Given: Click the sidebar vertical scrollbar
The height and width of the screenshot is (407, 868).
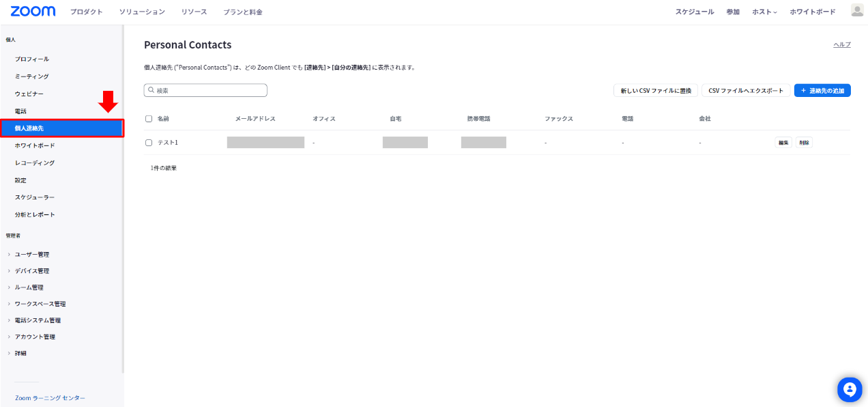Looking at the screenshot, I should [x=123, y=199].
